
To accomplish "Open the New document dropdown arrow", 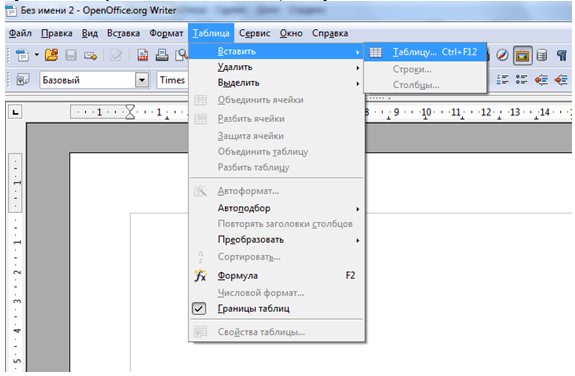I will coord(37,55).
